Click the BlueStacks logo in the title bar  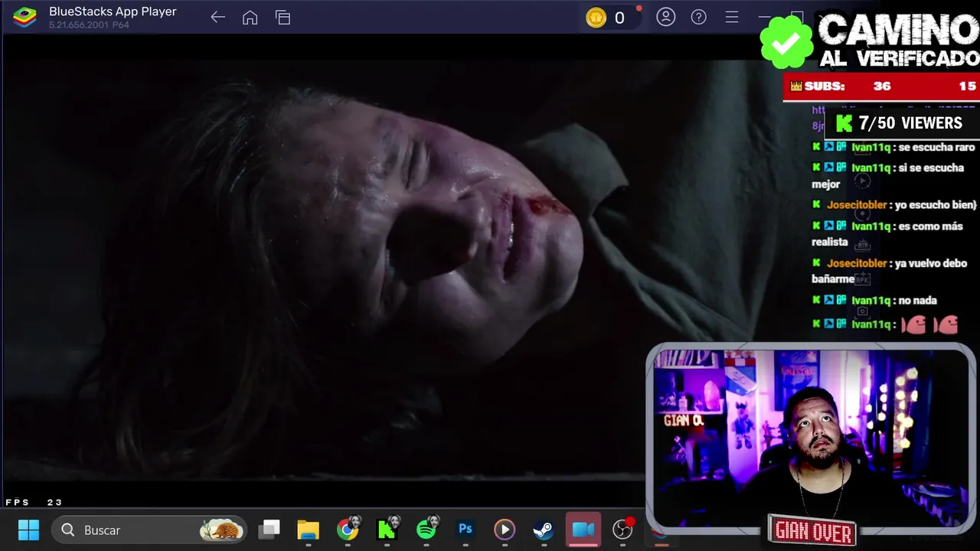24,17
